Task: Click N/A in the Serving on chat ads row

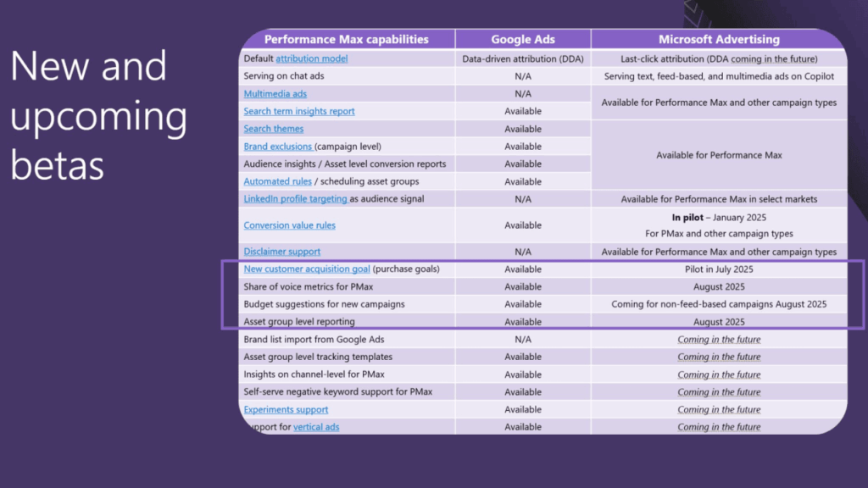Action: (523, 76)
